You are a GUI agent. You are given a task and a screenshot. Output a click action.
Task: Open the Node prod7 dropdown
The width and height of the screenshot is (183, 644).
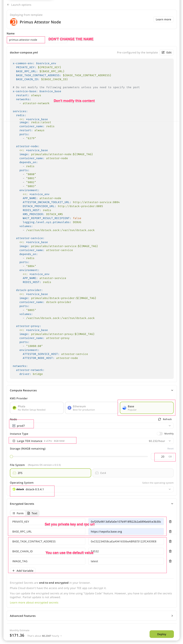(x=91, y=425)
